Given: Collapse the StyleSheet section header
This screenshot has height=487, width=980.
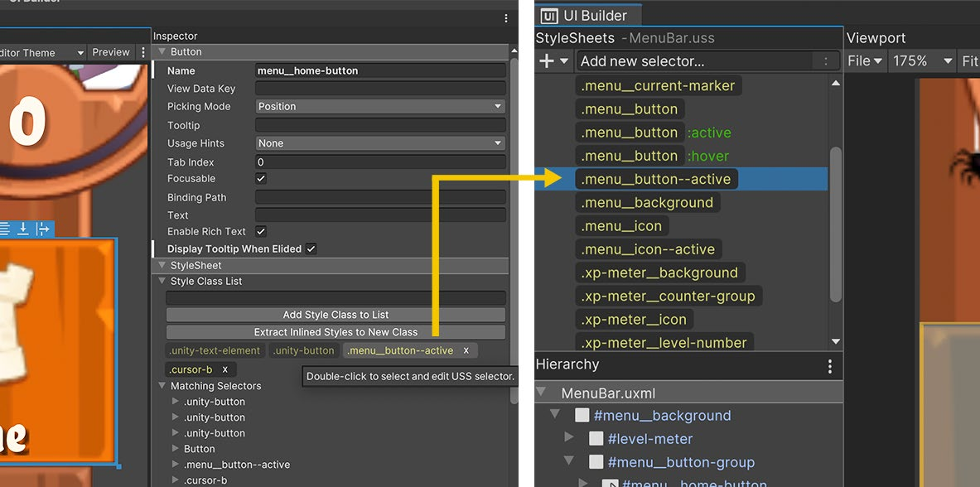Looking at the screenshot, I should click(162, 266).
